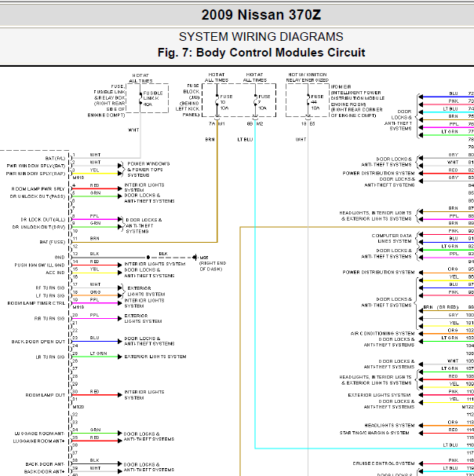Click the ROOM LAMP OUT label
The image size is (474, 476).
click(46, 395)
